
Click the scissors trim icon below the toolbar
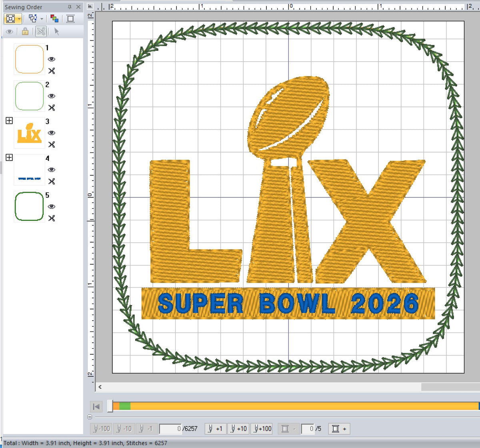coord(40,31)
